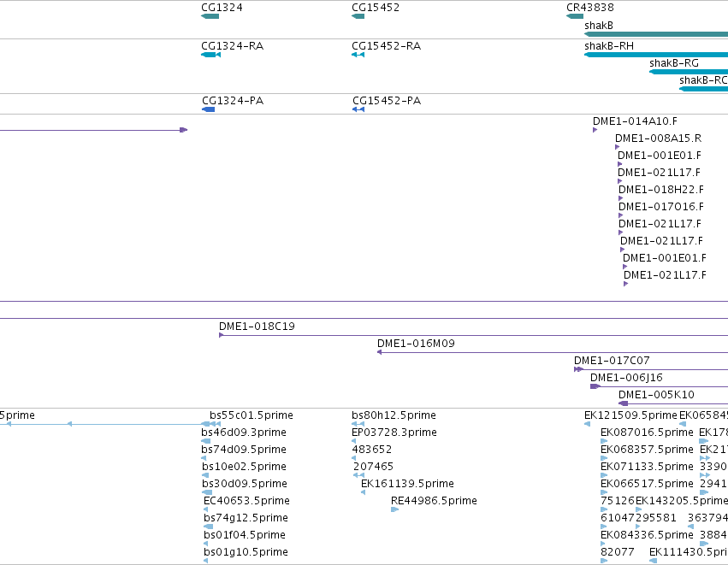Click the bs74d09.5prime EST label
The height and width of the screenshot is (565, 728).
coord(244,450)
